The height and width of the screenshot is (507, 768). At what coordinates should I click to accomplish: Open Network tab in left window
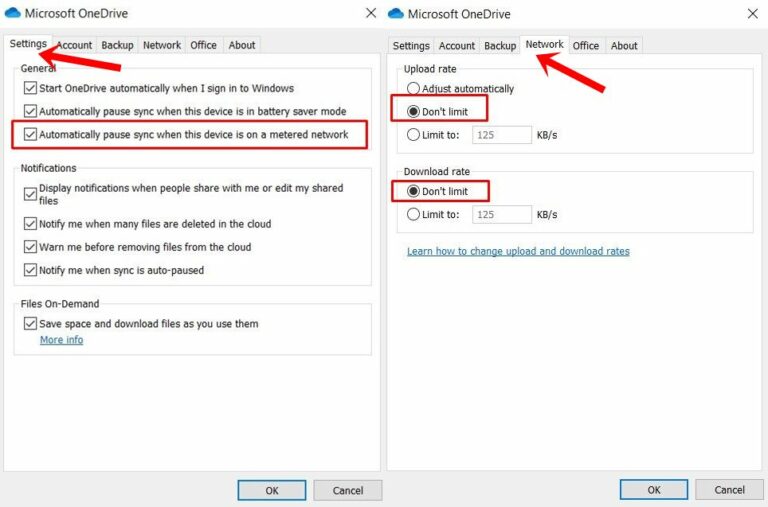[x=162, y=45]
